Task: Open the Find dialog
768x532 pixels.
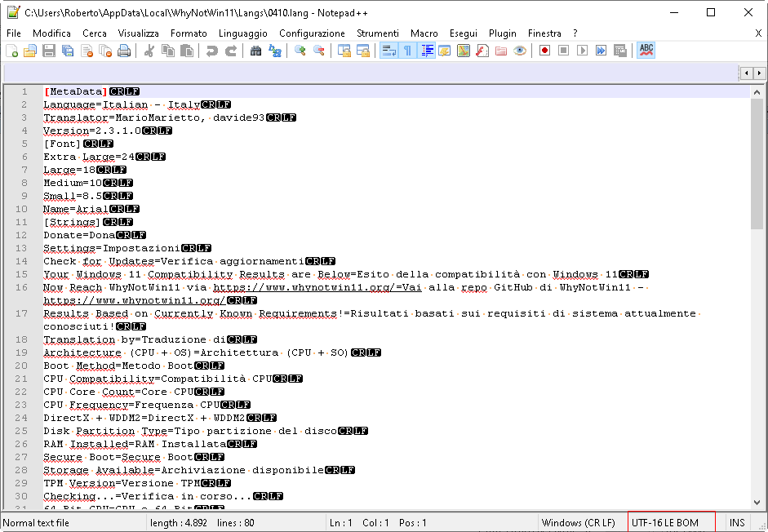Action: 255,50
